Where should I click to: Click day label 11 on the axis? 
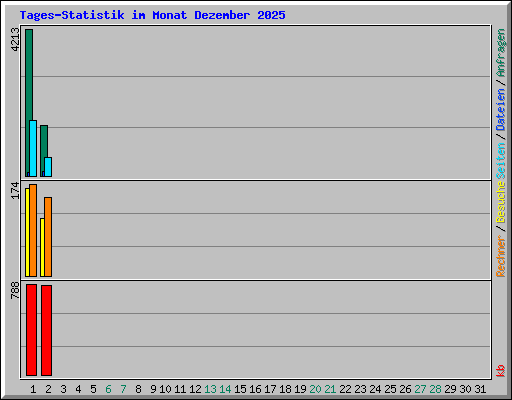180,389
